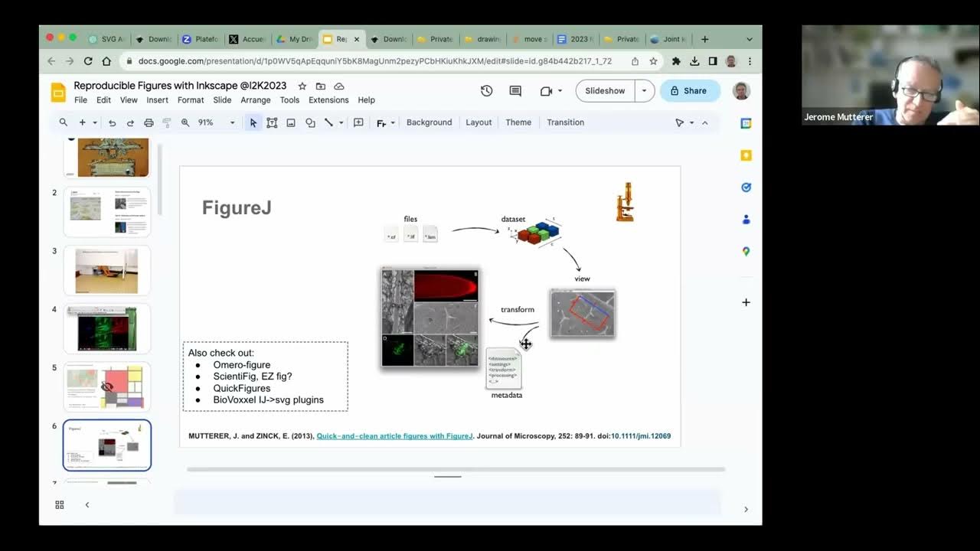Viewport: 980px width, 551px height.
Task: Open the Help menu
Action: [367, 100]
